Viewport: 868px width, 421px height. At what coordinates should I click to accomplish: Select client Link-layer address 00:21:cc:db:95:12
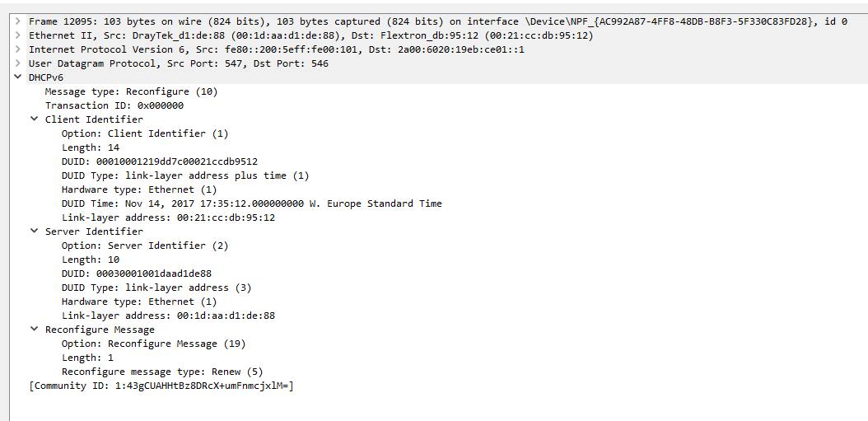coord(168,218)
